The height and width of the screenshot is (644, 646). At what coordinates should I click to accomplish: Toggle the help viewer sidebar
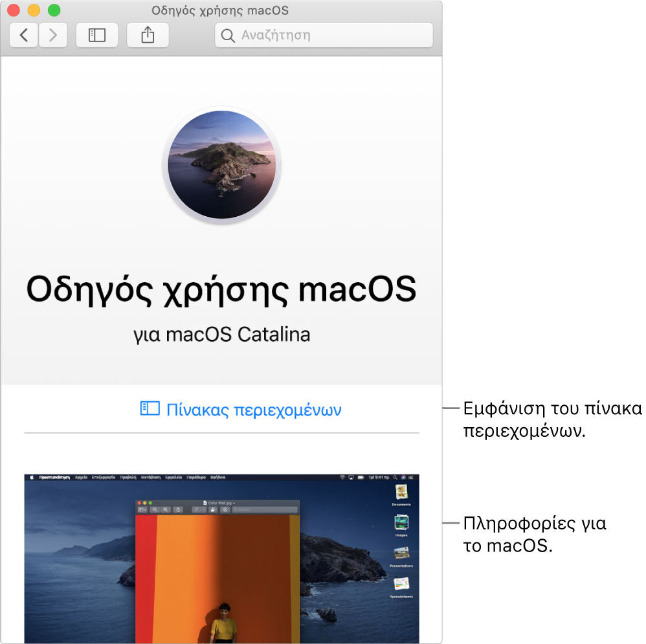pos(96,35)
